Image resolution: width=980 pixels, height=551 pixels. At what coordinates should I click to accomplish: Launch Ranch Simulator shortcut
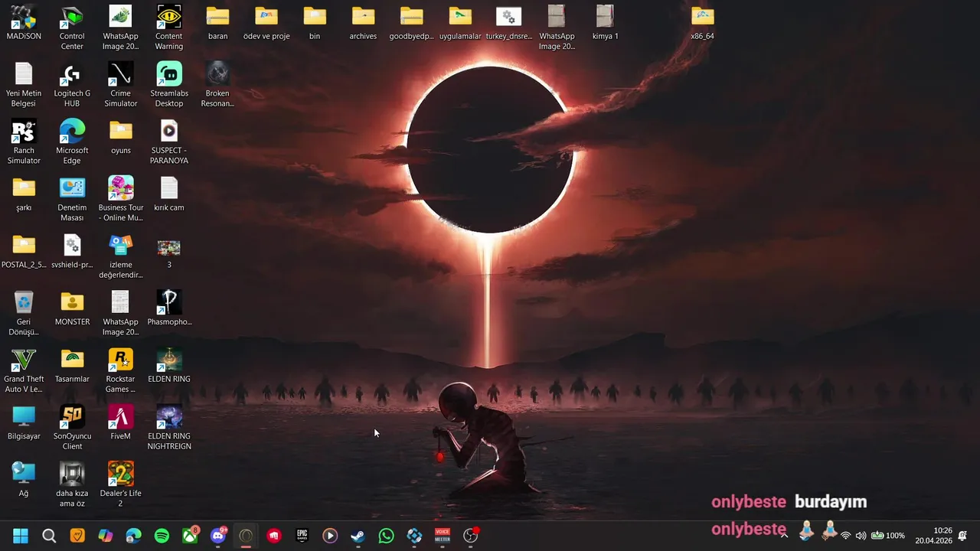pyautogui.click(x=24, y=143)
